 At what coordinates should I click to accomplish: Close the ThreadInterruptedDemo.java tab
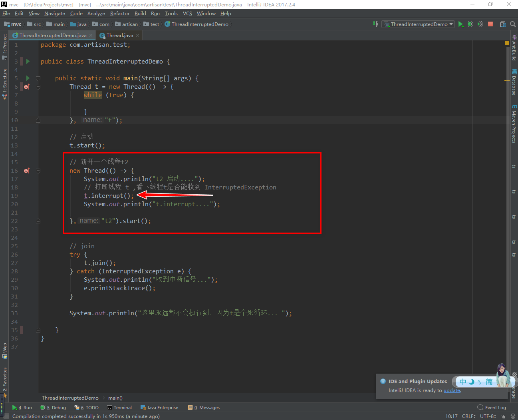click(91, 35)
